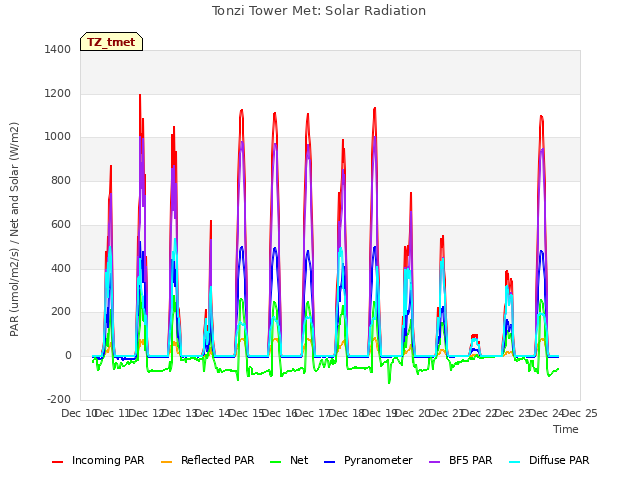This screenshot has height=480, width=640.
Task: Select the Incoming PAR legend label
Action: [108, 460]
